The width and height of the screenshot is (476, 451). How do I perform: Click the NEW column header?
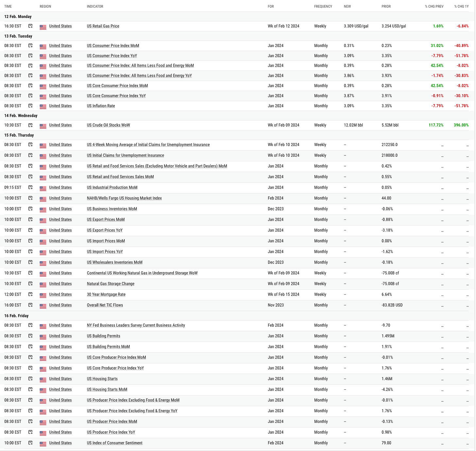[x=348, y=7]
